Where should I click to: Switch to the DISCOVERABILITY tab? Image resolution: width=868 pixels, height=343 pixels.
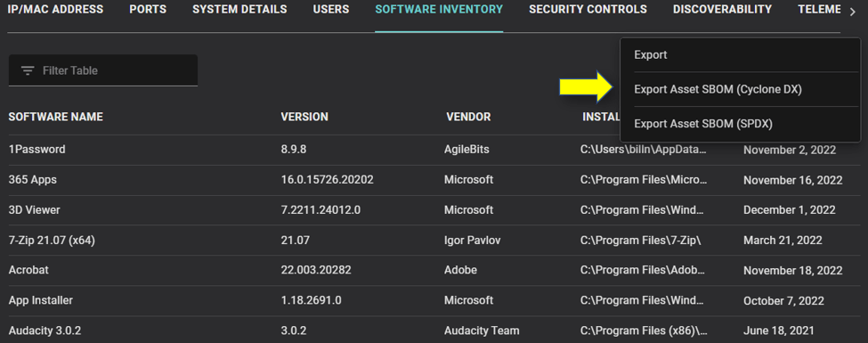click(722, 10)
